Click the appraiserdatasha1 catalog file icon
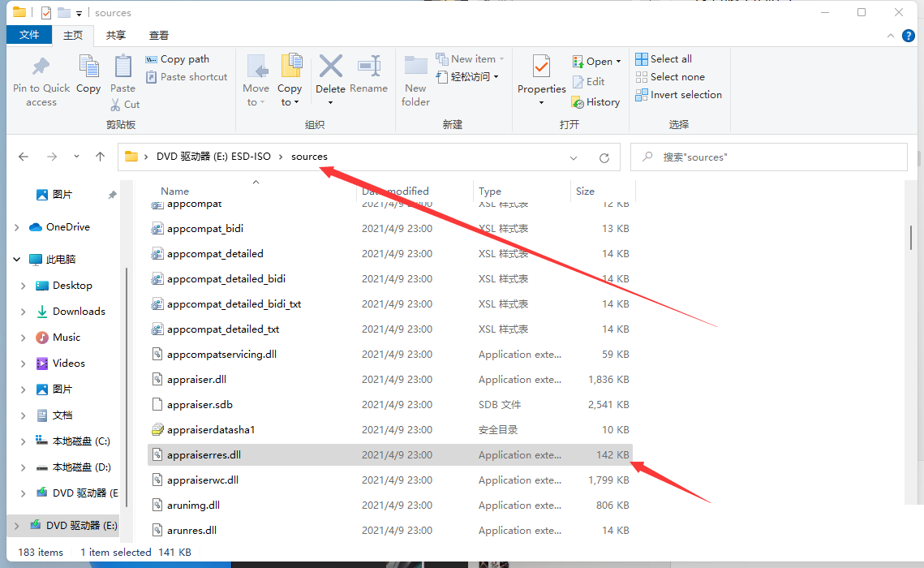 pyautogui.click(x=157, y=429)
